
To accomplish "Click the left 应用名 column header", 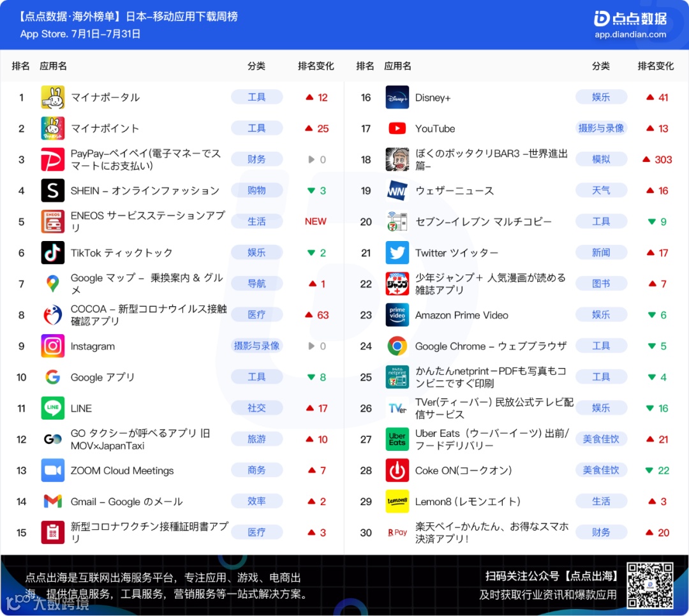I will (x=53, y=66).
